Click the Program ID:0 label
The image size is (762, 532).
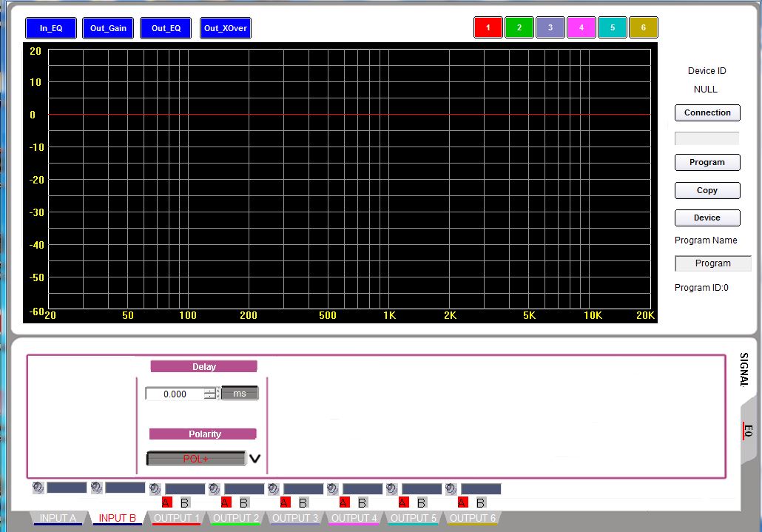point(701,288)
